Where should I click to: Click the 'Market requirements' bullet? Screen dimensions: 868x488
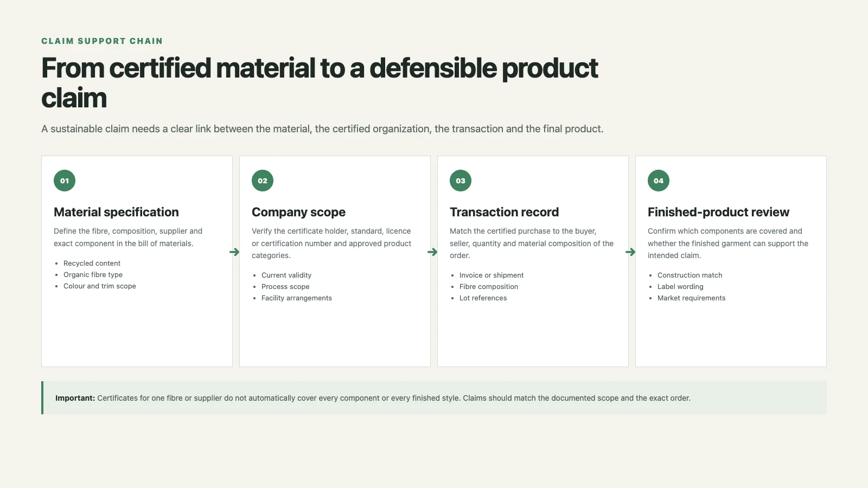tap(691, 298)
